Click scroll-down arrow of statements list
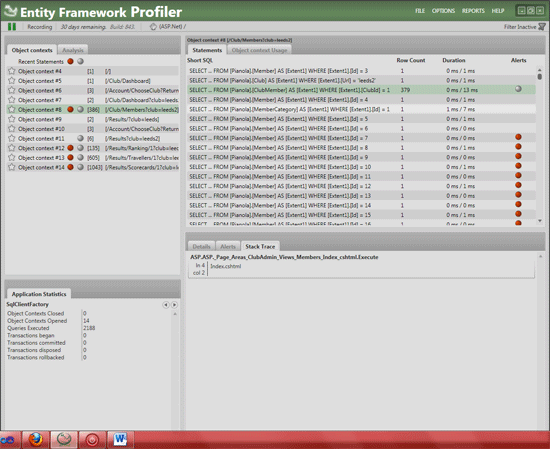Screen dimensions: 550x449 pyautogui.click(x=540, y=221)
